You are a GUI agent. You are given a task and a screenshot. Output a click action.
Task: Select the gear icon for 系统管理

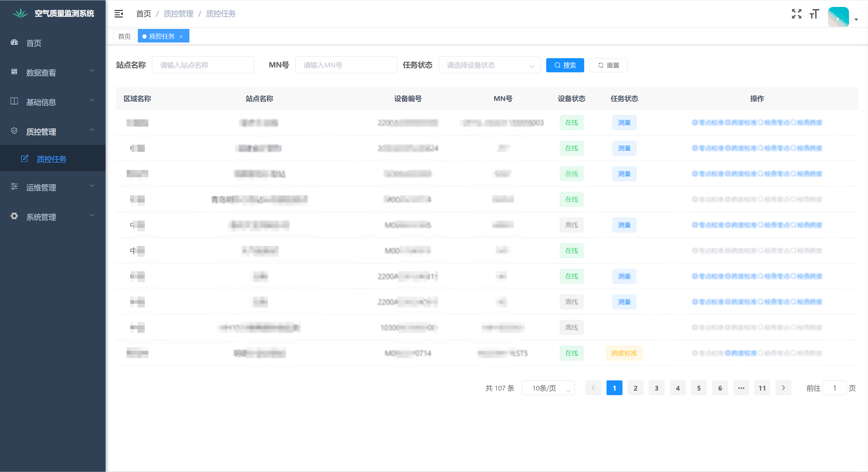pyautogui.click(x=14, y=216)
